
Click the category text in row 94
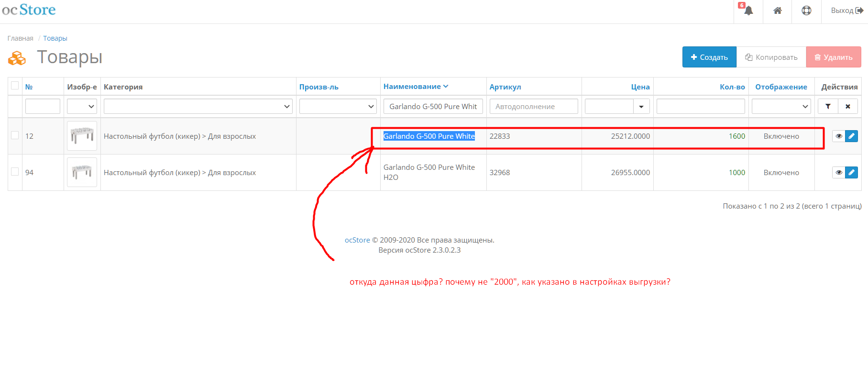click(180, 172)
